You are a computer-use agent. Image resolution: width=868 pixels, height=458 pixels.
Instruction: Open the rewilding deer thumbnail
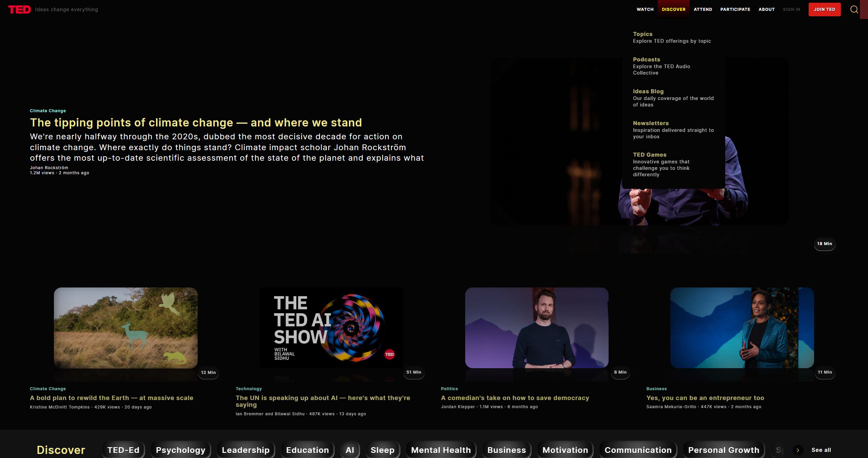(126, 328)
